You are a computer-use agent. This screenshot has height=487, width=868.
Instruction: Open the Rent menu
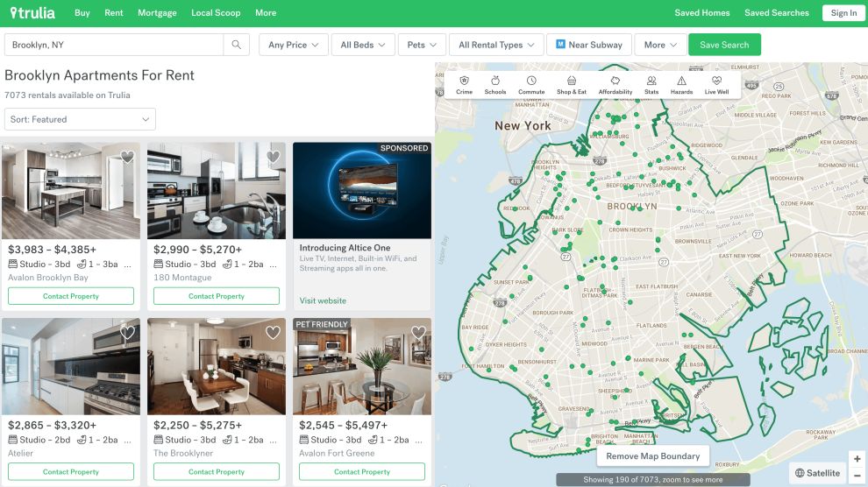pyautogui.click(x=113, y=13)
